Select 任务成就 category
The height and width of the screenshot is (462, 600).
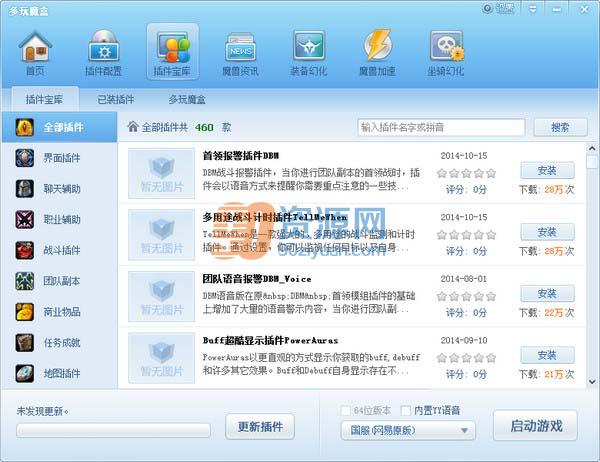[x=59, y=343]
